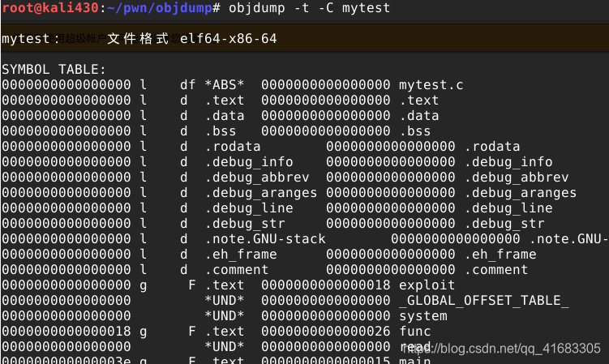Viewport: 609px width, 364px height.
Task: Click the '.debug_info' symbol name at row end
Action: coord(508,161)
